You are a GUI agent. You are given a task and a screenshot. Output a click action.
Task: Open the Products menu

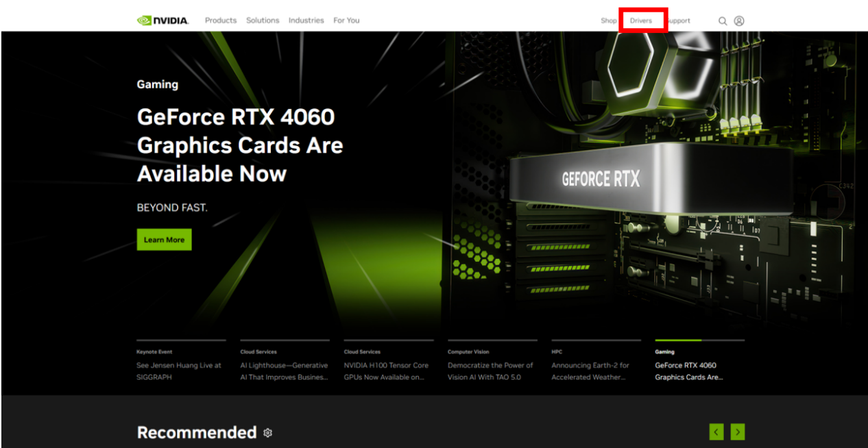point(221,21)
